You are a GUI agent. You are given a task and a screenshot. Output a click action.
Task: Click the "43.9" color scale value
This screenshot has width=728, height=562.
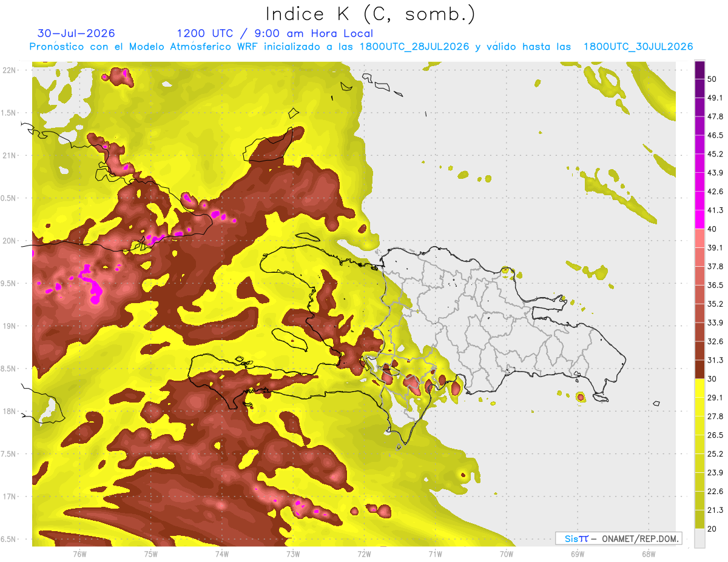(715, 173)
